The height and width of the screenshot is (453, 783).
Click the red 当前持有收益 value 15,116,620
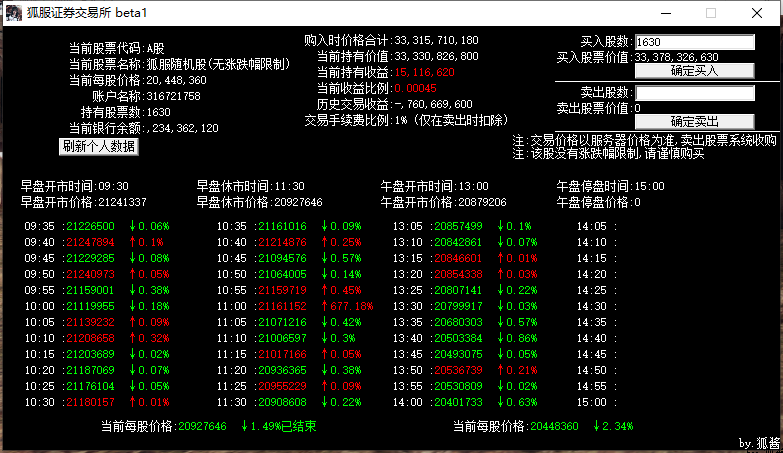[424, 72]
